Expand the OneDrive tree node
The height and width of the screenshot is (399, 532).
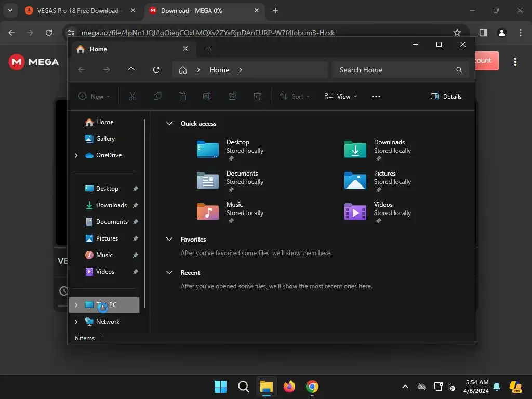[76, 155]
